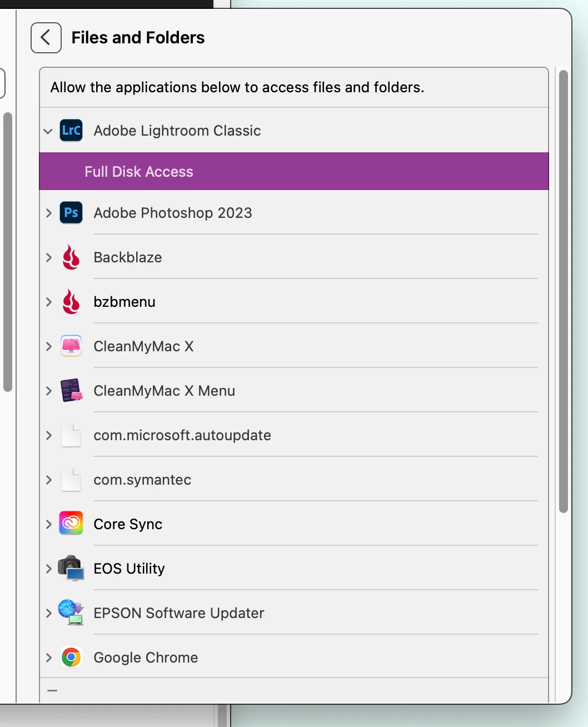Click the bzbmenu flame icon

[x=71, y=302]
